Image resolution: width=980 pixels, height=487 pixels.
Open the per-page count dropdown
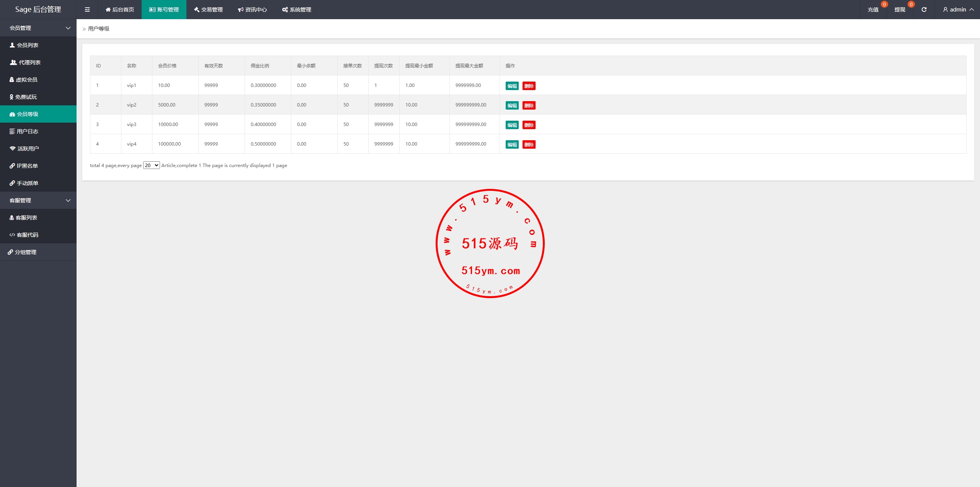[x=151, y=165]
